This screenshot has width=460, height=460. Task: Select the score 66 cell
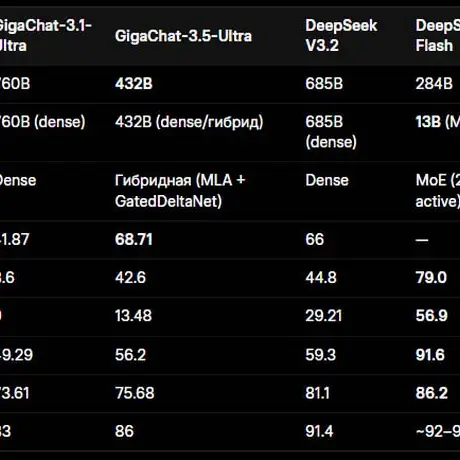click(315, 239)
